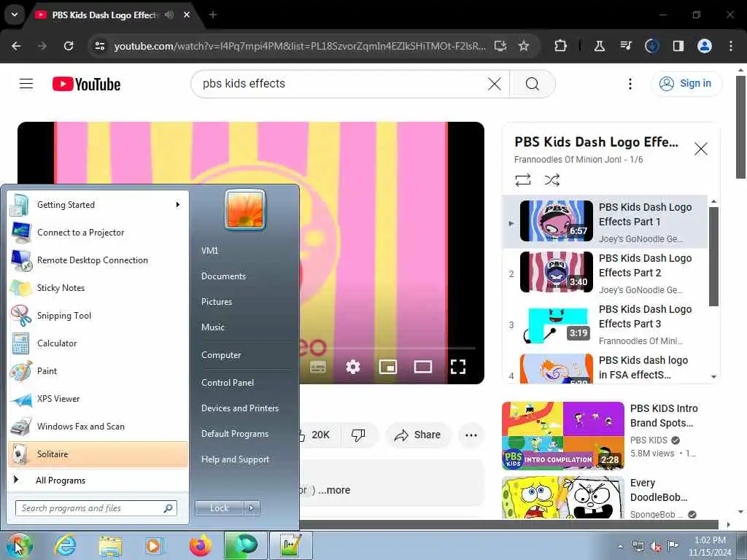Mute the tab via speaker icon
The height and width of the screenshot is (560, 747).
tap(169, 15)
